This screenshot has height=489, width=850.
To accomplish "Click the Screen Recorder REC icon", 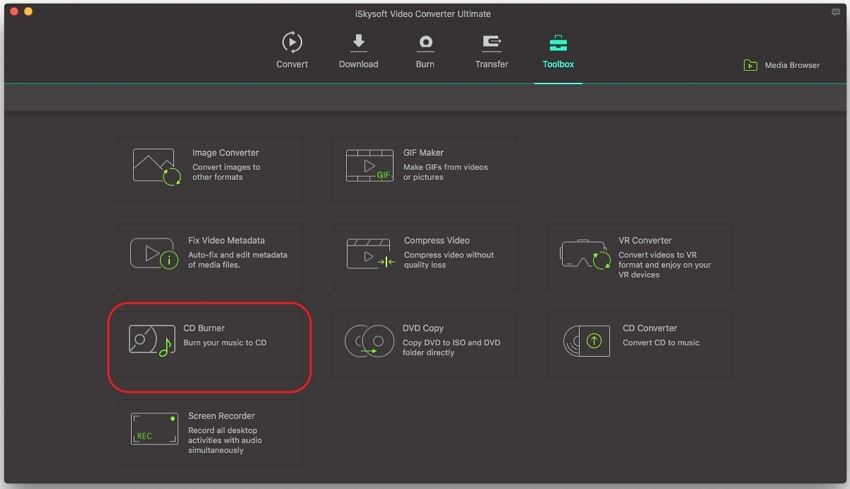I will [x=154, y=429].
